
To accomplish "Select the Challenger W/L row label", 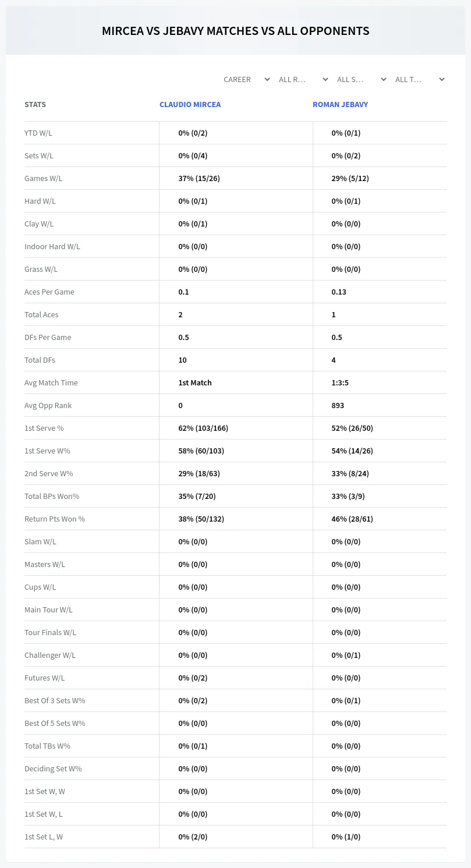I will tap(50, 655).
